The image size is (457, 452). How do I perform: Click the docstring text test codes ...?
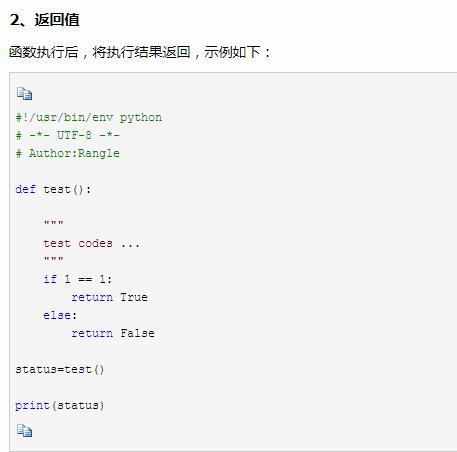pos(78,243)
